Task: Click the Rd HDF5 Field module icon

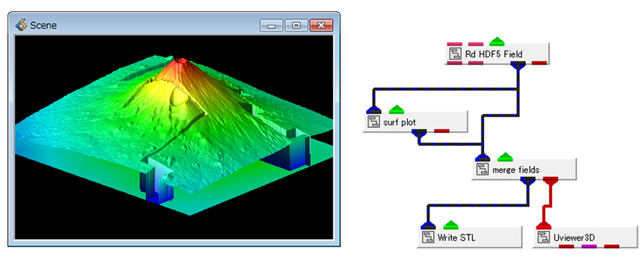Action: tap(455, 54)
